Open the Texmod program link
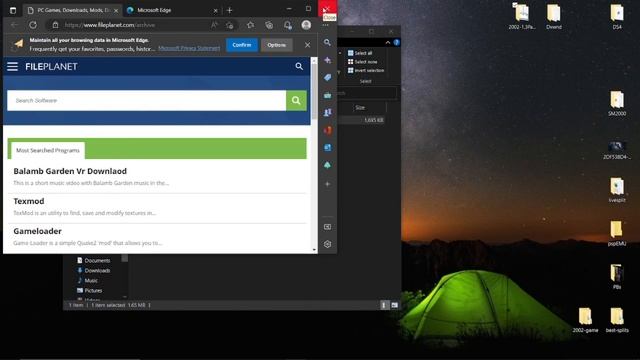Image resolution: width=640 pixels, height=360 pixels. pos(29,201)
